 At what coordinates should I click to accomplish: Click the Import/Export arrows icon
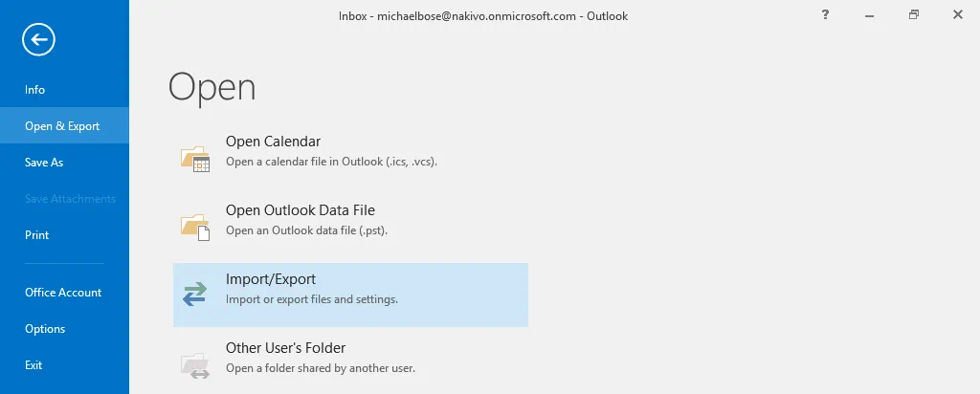coord(195,295)
